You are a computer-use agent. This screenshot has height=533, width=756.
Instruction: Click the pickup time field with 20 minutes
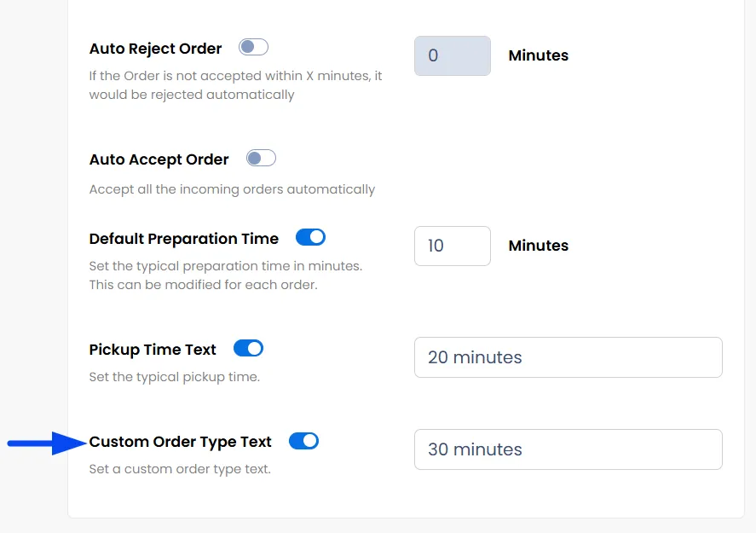point(568,357)
